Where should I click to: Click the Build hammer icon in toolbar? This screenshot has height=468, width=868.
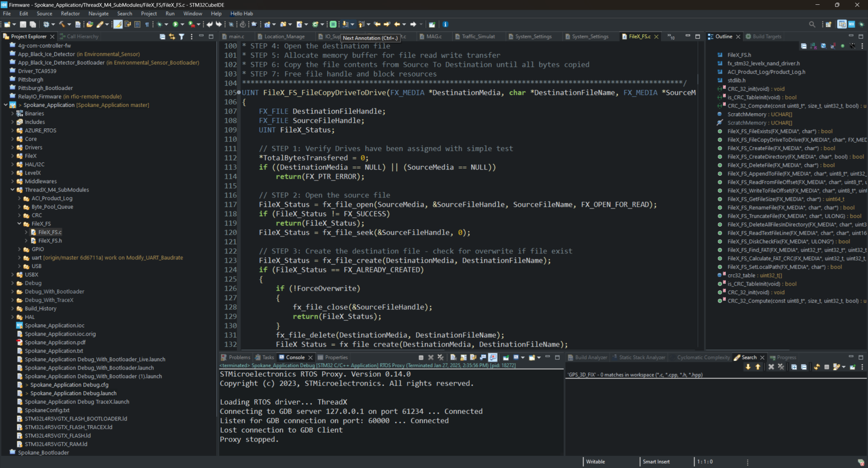tap(62, 24)
